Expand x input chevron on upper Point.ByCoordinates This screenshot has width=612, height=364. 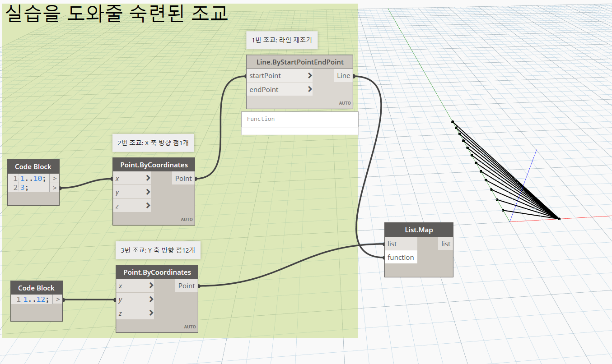[148, 178]
